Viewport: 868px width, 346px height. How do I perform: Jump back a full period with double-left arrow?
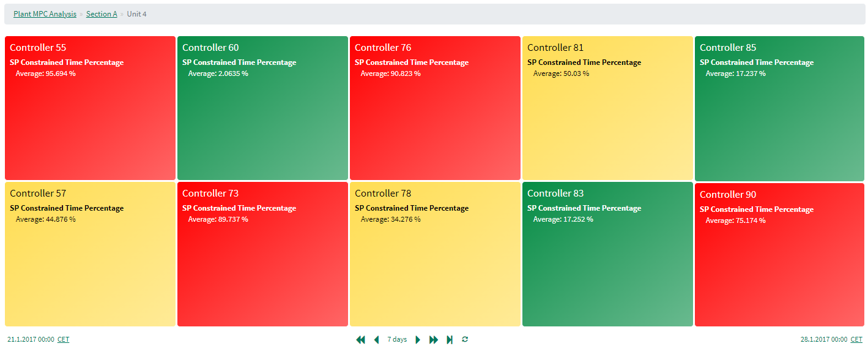click(360, 339)
